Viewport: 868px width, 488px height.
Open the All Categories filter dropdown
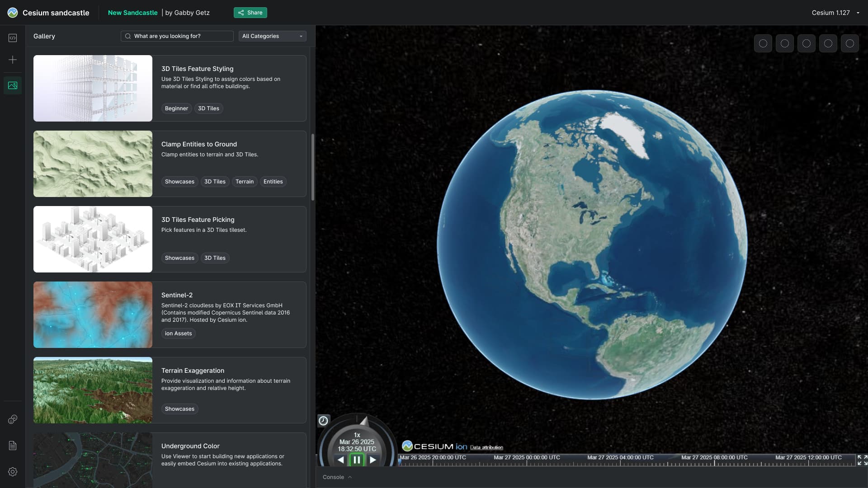tap(272, 36)
